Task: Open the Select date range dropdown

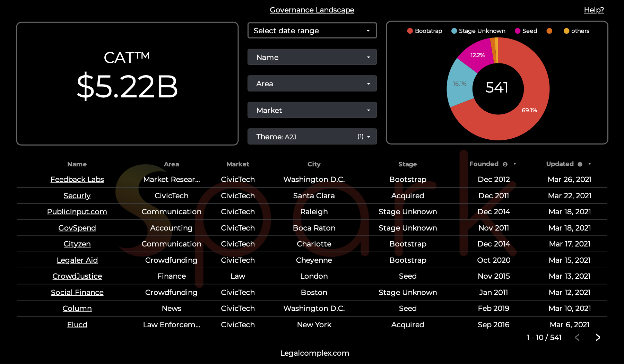Action: 312,31
